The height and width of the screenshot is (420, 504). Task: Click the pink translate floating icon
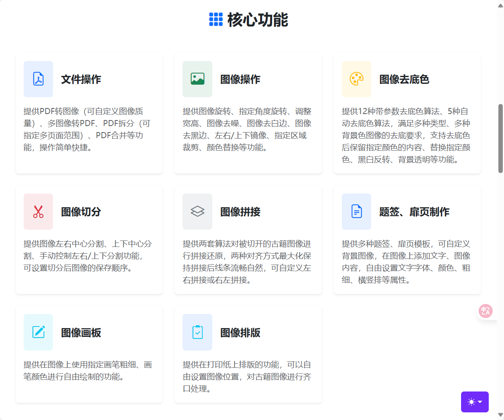click(486, 311)
